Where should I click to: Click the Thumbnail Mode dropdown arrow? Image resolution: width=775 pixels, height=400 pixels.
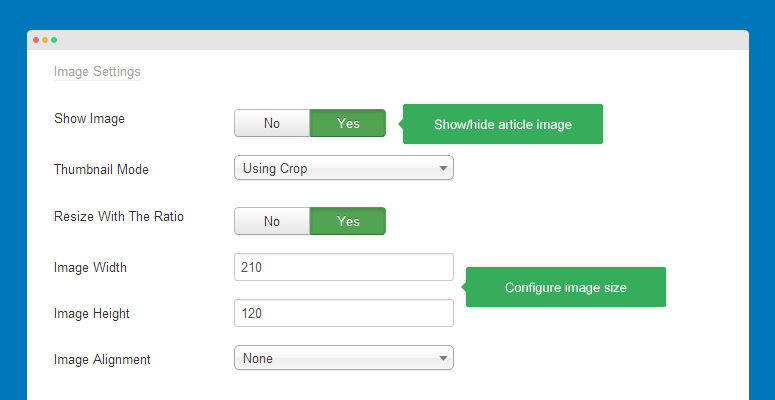click(443, 169)
